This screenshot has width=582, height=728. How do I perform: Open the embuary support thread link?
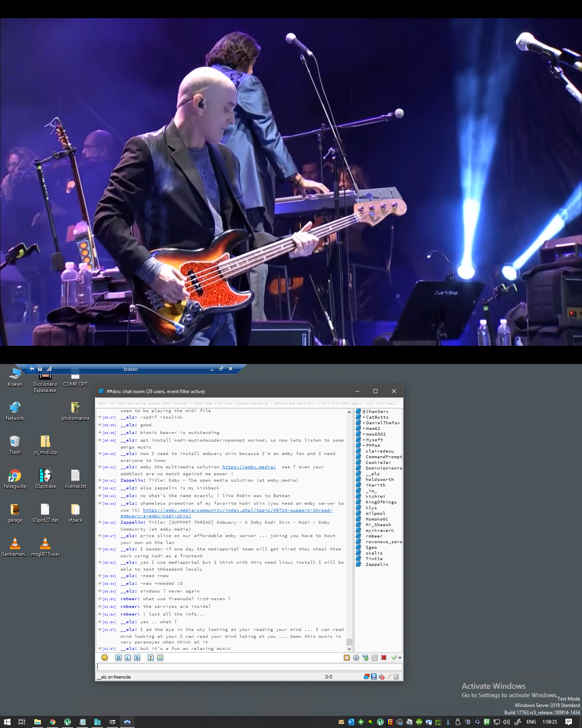[x=238, y=513]
